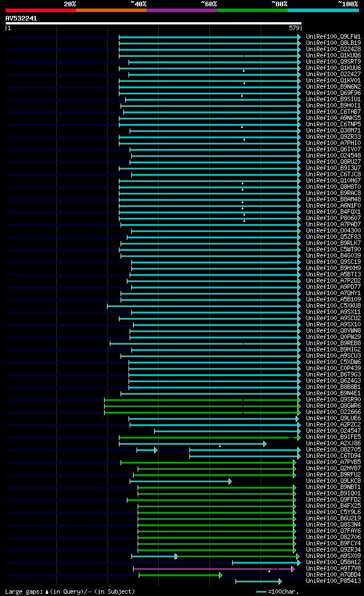The image size is (364, 596).
Task: Click the UniRef100_B9N6N2 label
Action: point(333,87)
